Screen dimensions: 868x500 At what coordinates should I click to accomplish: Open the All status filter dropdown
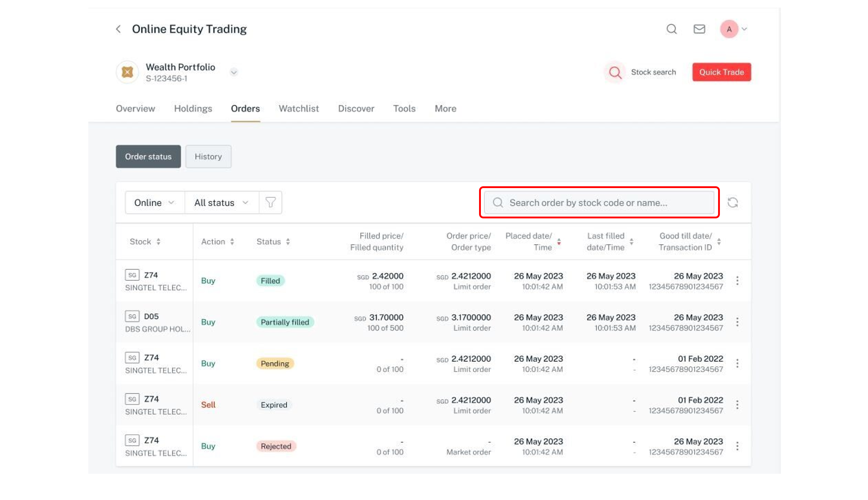click(x=221, y=203)
